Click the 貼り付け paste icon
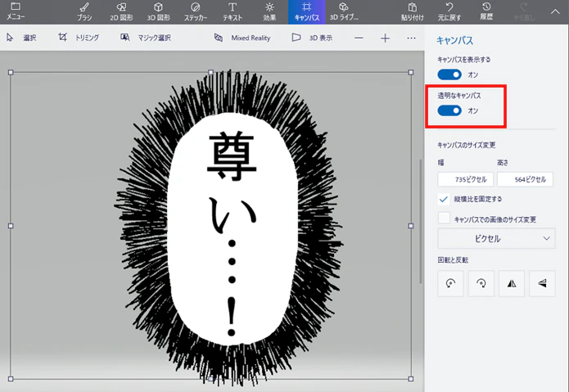Viewport: 569px width, 392px height. [413, 11]
